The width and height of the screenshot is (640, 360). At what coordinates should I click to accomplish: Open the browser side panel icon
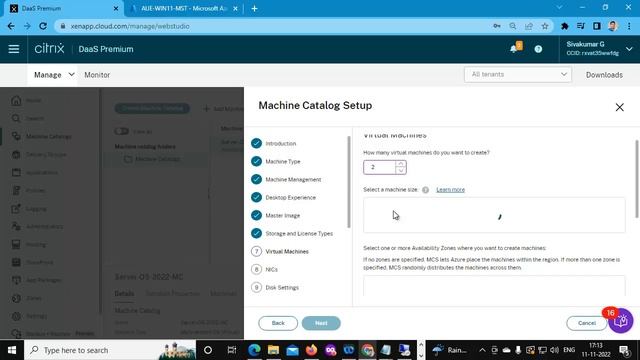(x=597, y=26)
